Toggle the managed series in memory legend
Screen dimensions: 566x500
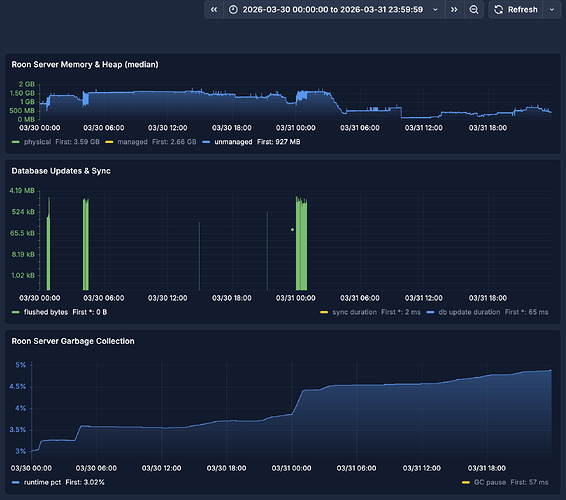coord(132,142)
